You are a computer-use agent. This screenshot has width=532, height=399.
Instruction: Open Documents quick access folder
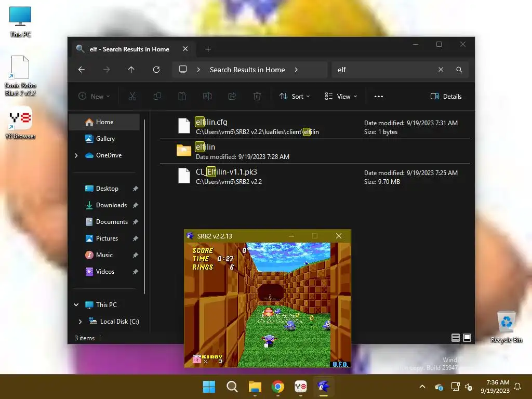click(104, 222)
